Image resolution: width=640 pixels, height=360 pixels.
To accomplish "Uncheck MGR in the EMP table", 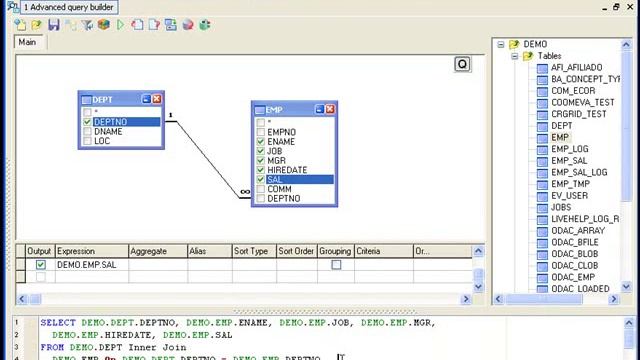I will point(260,160).
